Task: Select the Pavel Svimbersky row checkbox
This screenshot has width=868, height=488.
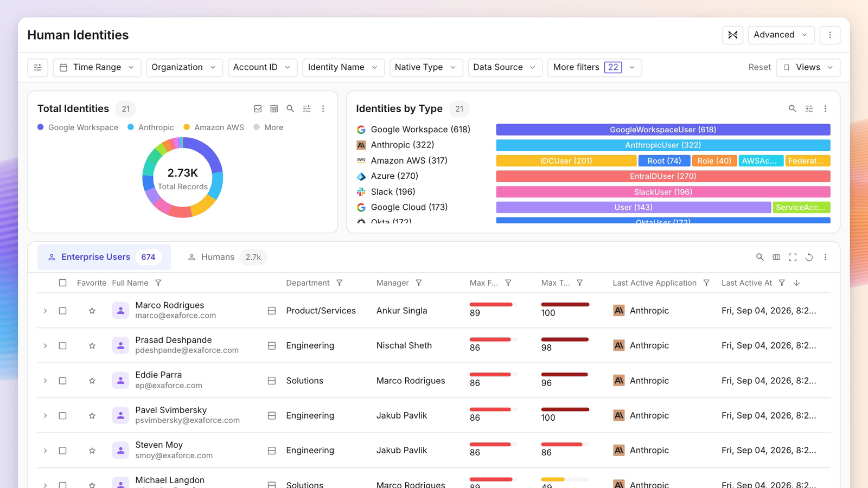Action: 63,415
